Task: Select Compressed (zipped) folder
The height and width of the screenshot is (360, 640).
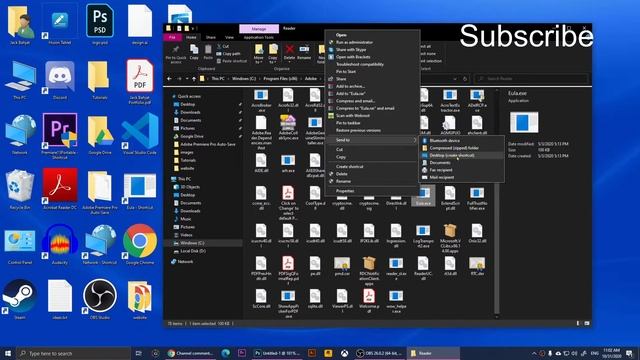Action: click(x=462, y=148)
